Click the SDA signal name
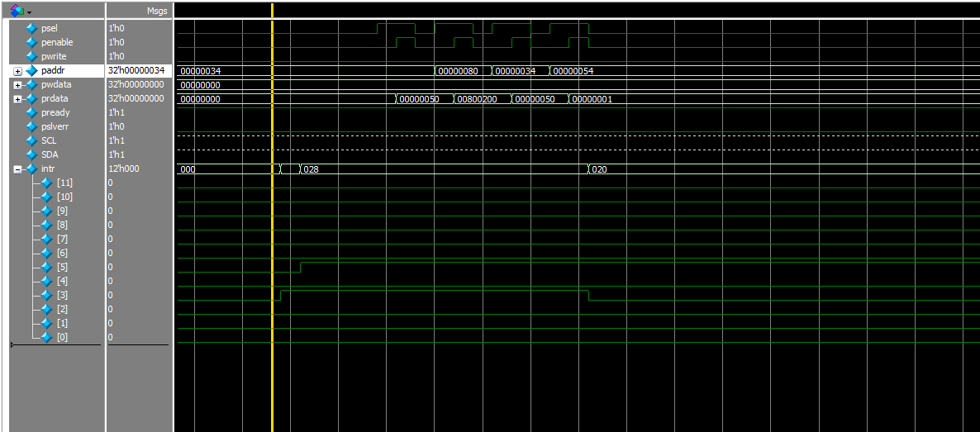 (x=49, y=154)
